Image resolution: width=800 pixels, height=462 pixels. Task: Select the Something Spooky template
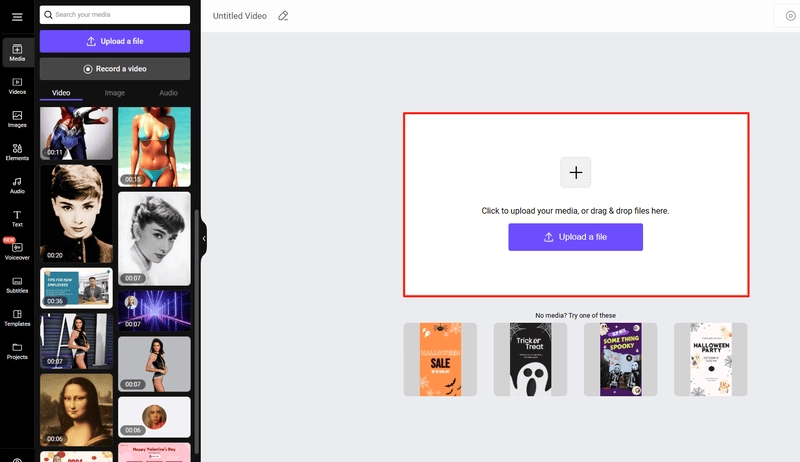(620, 360)
